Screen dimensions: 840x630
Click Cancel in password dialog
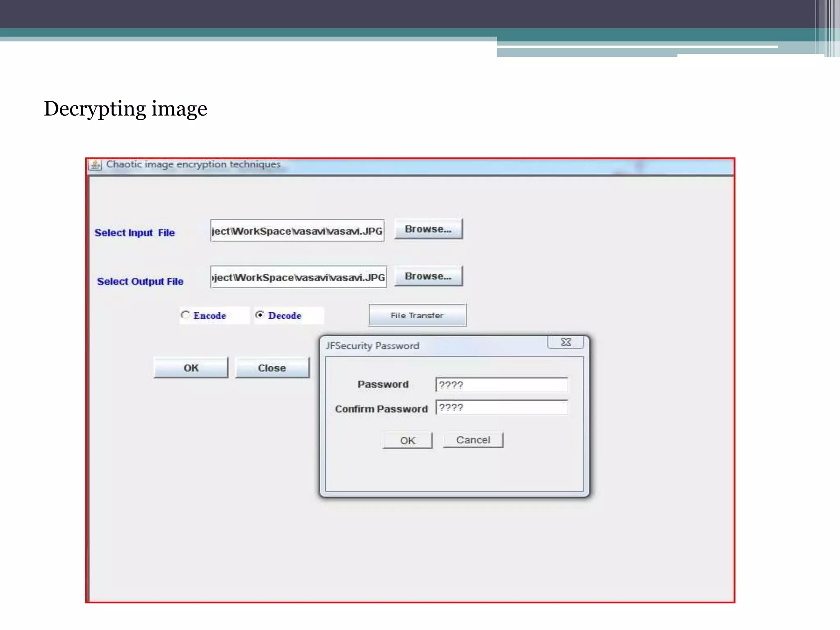[473, 440]
